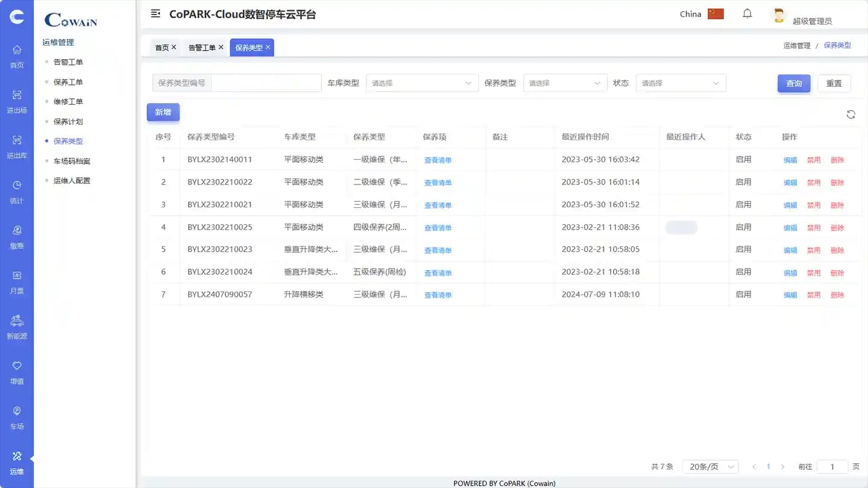Click 删除 for row BYLX2407090057

(x=837, y=295)
